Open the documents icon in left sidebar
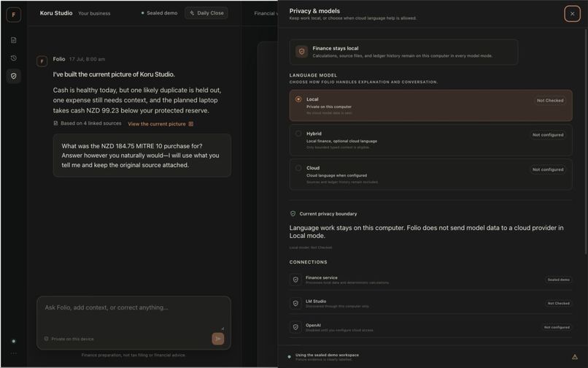 pyautogui.click(x=14, y=40)
